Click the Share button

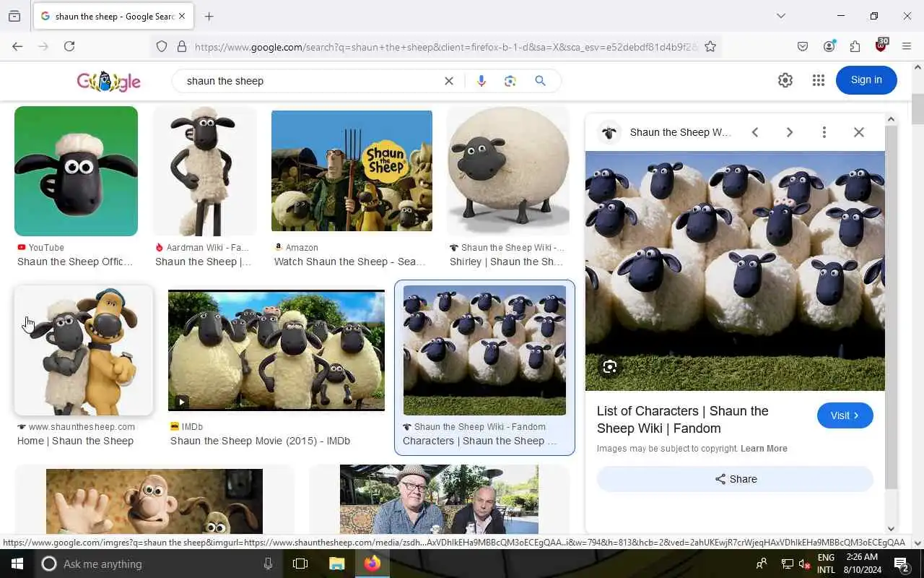pos(735,479)
